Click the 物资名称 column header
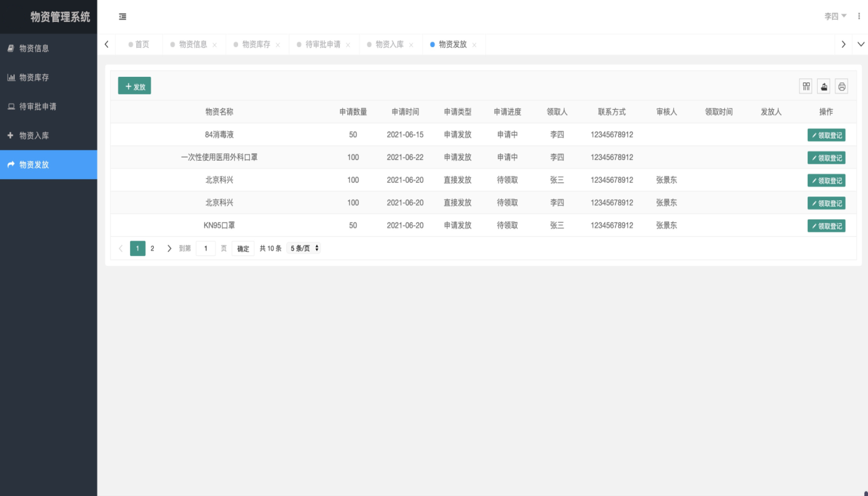The height and width of the screenshot is (496, 868). [219, 112]
